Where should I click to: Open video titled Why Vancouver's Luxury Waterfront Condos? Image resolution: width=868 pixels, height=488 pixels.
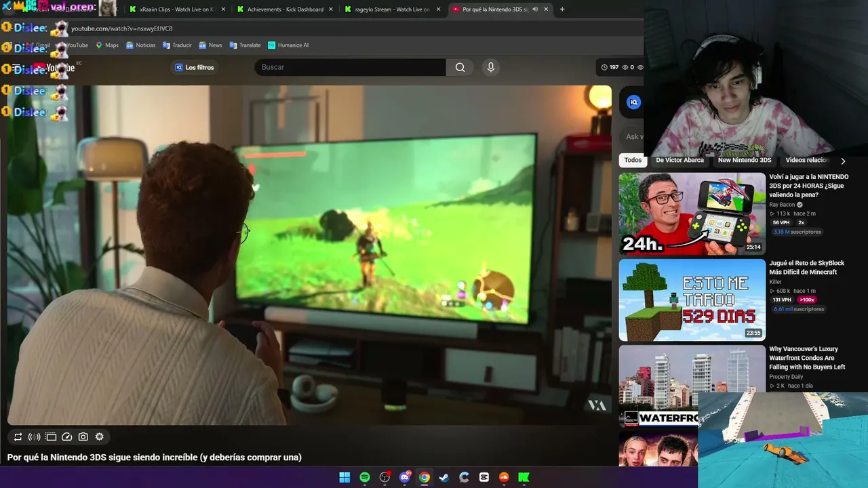(x=807, y=358)
